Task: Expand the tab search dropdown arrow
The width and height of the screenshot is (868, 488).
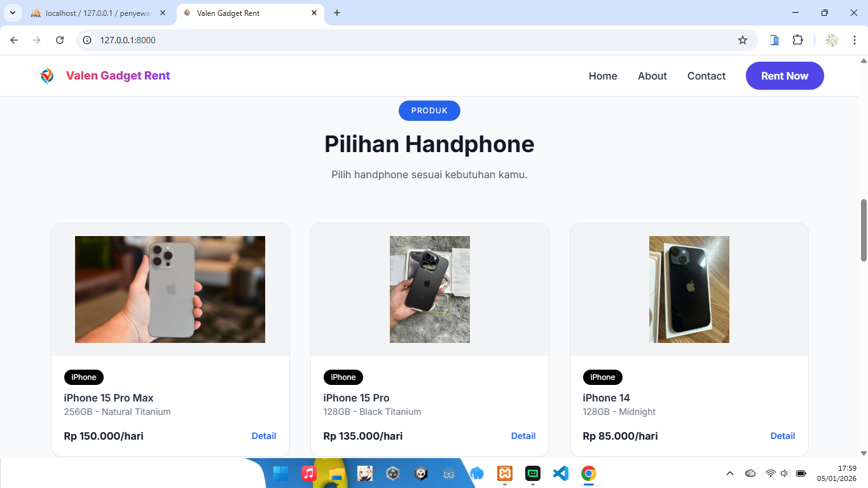Action: pyautogui.click(x=12, y=13)
